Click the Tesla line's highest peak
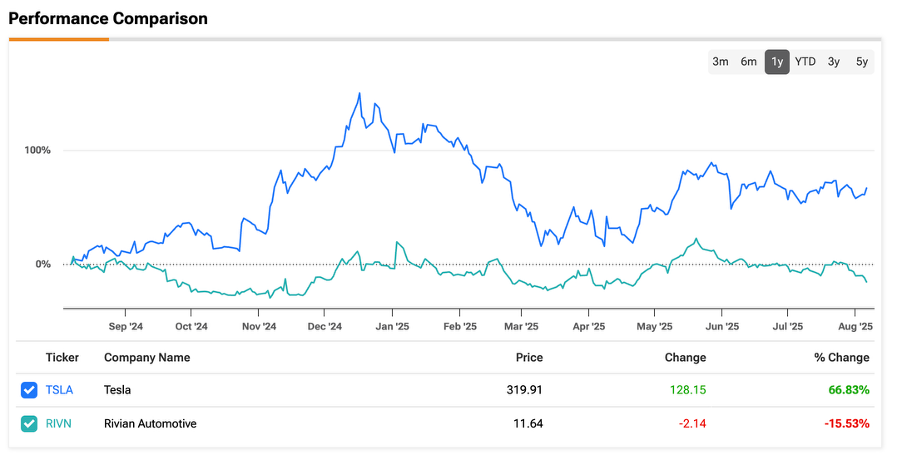 [x=360, y=93]
